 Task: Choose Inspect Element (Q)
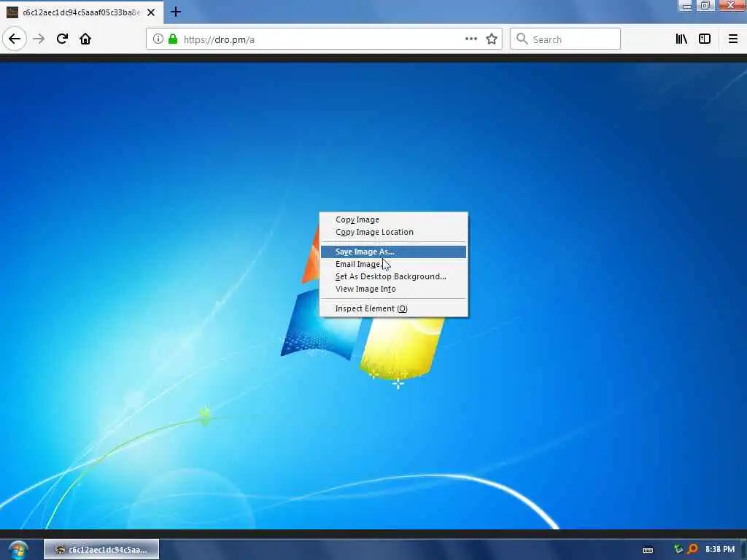click(393, 308)
